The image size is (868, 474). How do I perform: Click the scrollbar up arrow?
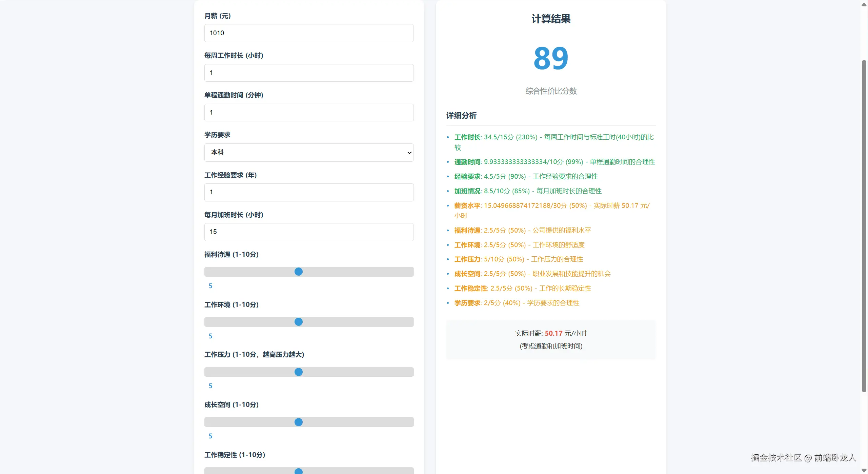click(x=864, y=4)
